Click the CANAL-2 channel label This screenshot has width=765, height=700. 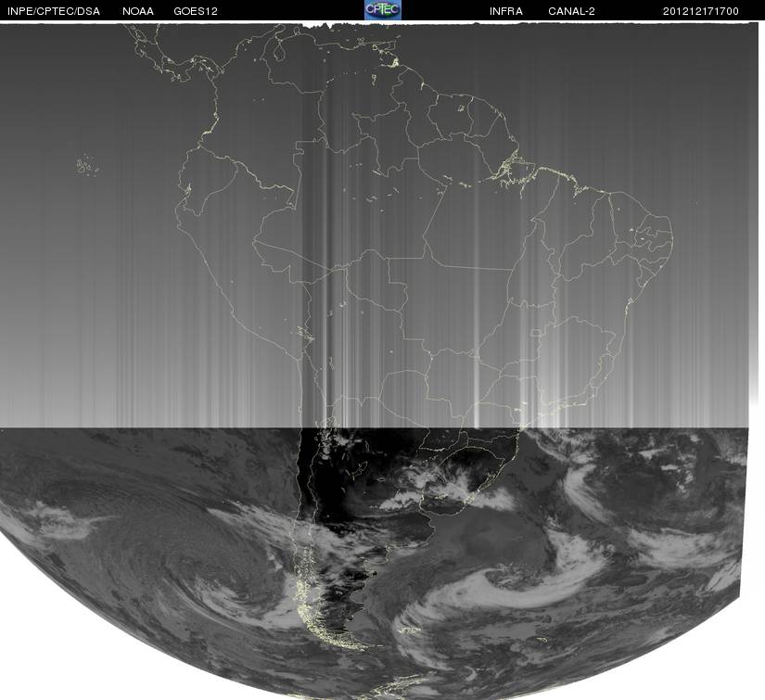571,11
